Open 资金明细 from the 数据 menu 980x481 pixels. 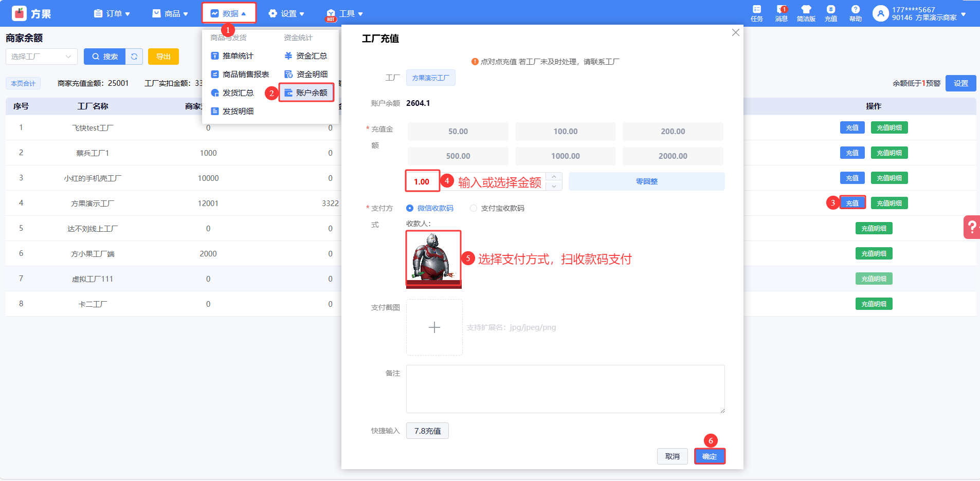(306, 74)
